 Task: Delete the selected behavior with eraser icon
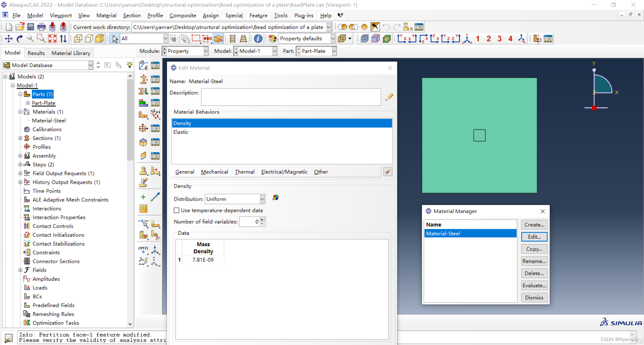pyautogui.click(x=388, y=171)
